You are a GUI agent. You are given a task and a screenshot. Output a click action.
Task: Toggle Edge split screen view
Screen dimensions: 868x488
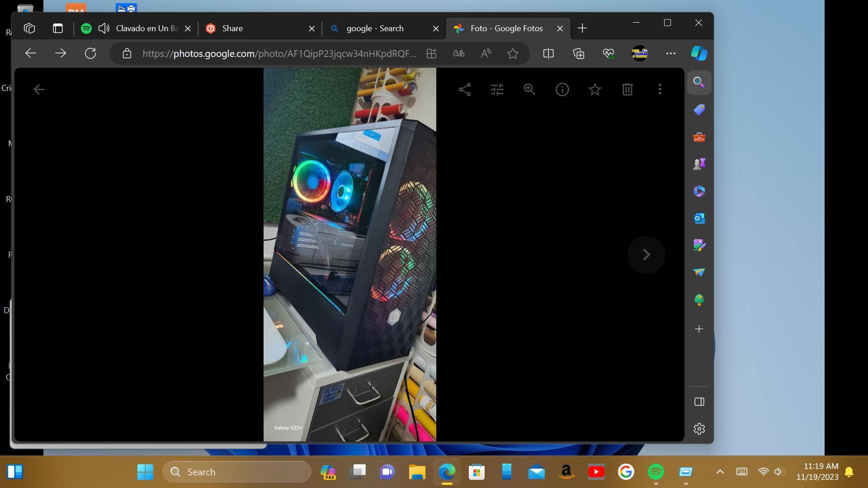pos(548,54)
